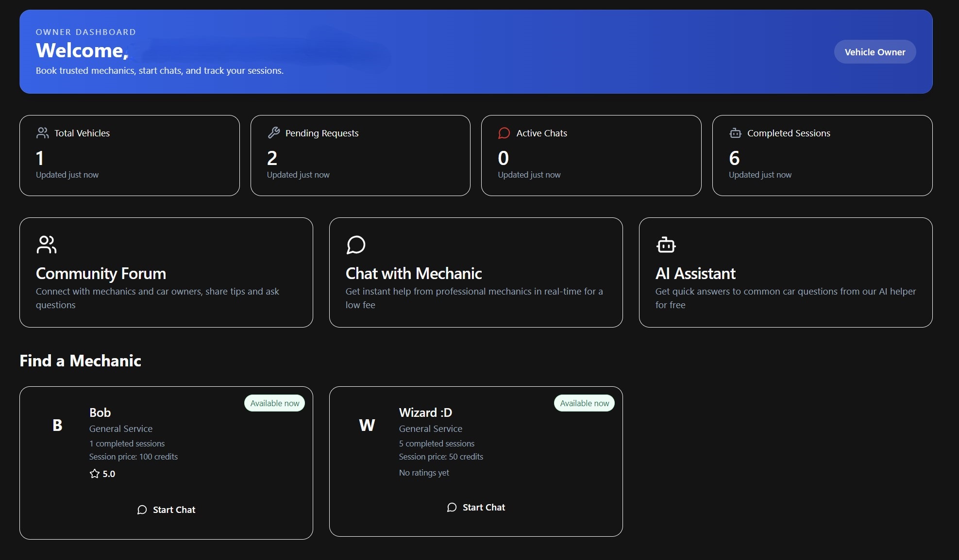959x560 pixels.
Task: Click Bob's circular avatar with letter B
Action: (57, 425)
